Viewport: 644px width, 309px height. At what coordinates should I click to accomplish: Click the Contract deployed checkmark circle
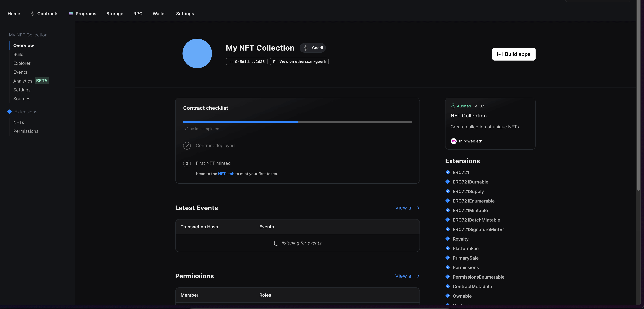[187, 146]
